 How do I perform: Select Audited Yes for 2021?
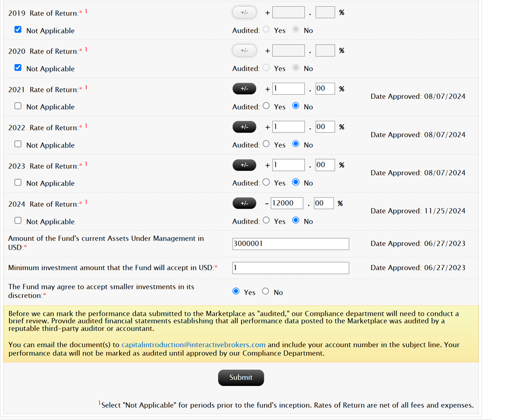click(x=266, y=106)
